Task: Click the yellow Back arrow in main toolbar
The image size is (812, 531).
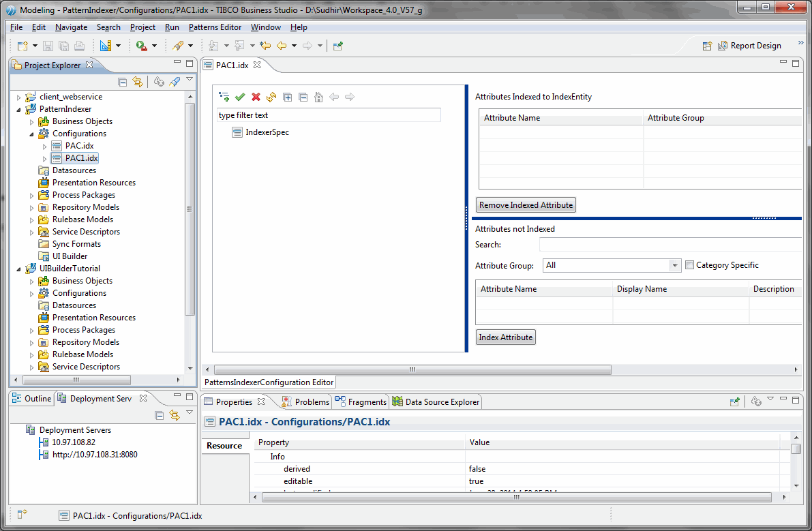Action: tap(282, 46)
